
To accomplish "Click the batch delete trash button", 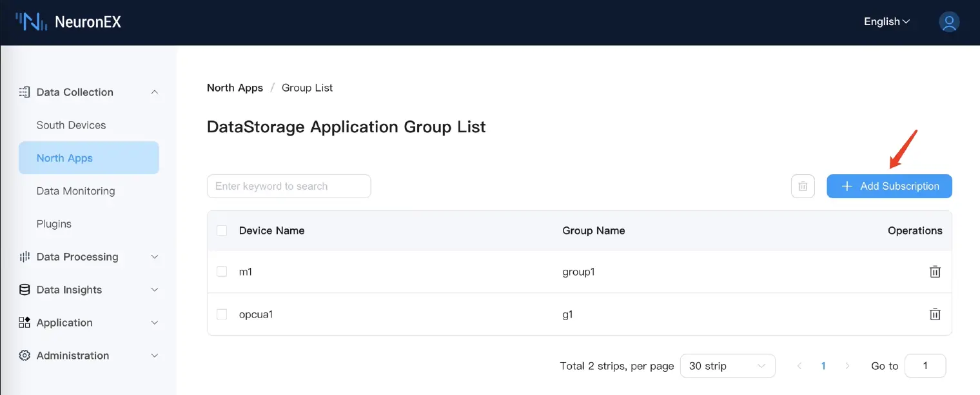I will click(803, 186).
